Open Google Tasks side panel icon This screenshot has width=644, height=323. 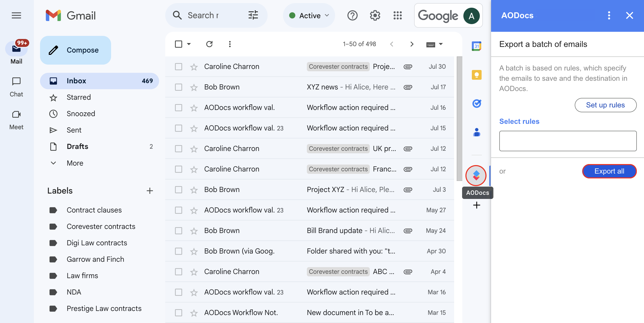click(x=476, y=104)
